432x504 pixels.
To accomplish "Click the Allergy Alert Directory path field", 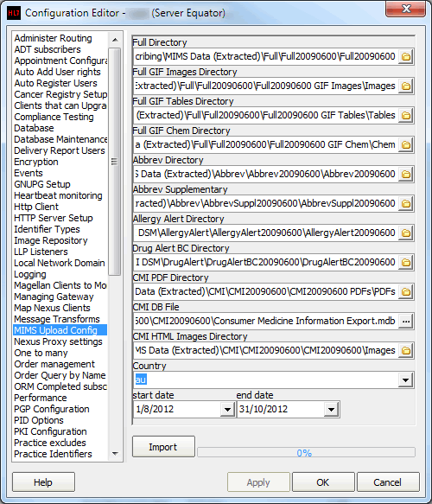I will click(265, 233).
